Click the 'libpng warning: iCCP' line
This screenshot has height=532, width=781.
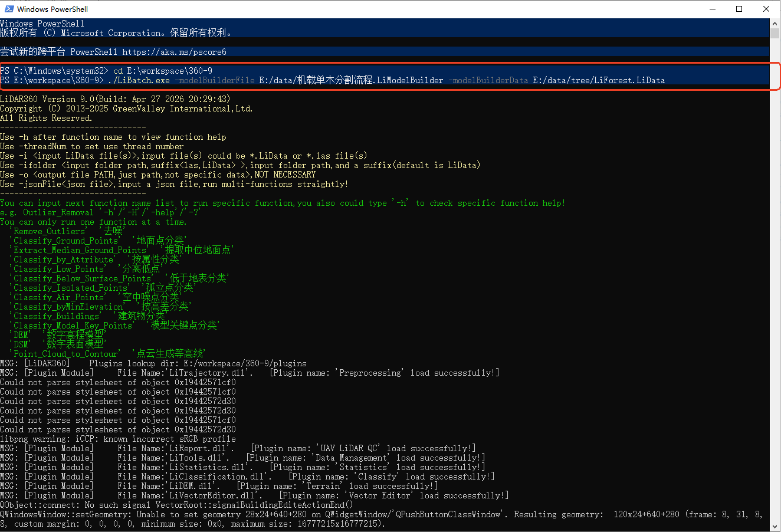pyautogui.click(x=118, y=439)
